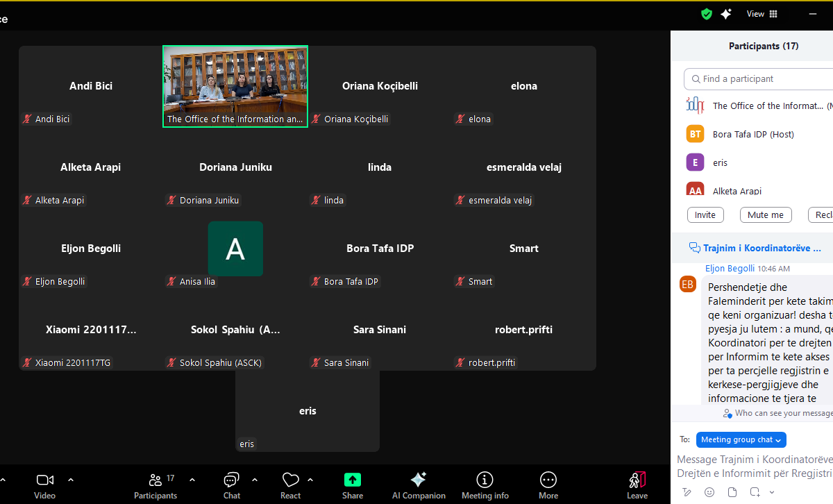
Task: Open the 'Meeting group chat' recipient dropdown
Action: pyautogui.click(x=741, y=439)
